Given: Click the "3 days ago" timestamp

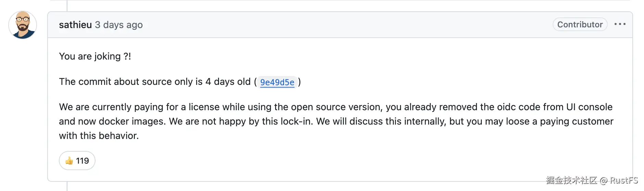Looking at the screenshot, I should tap(119, 25).
